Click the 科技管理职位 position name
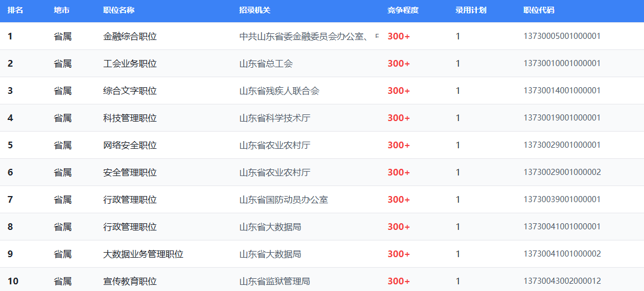The image size is (644, 291). coord(130,118)
